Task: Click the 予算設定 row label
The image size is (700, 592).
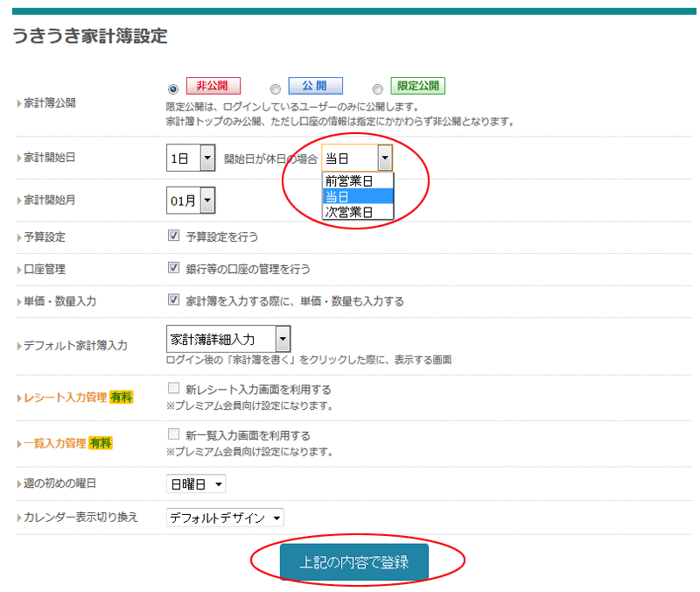Action: pyautogui.click(x=45, y=236)
